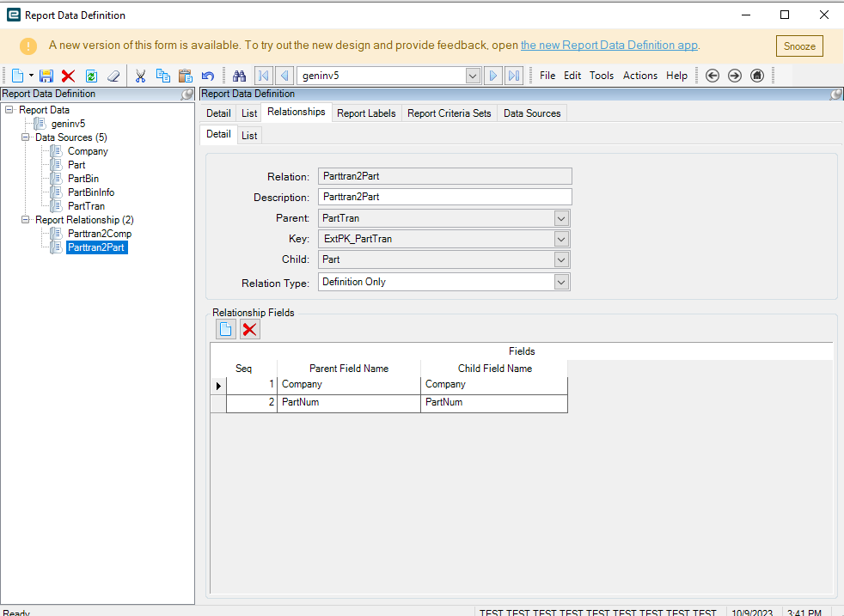
Task: Click the red Delete icon in main toolbar
Action: click(x=69, y=76)
